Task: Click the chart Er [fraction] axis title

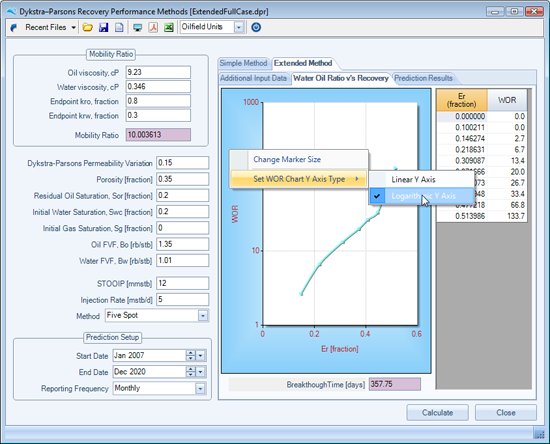Action: coord(340,349)
